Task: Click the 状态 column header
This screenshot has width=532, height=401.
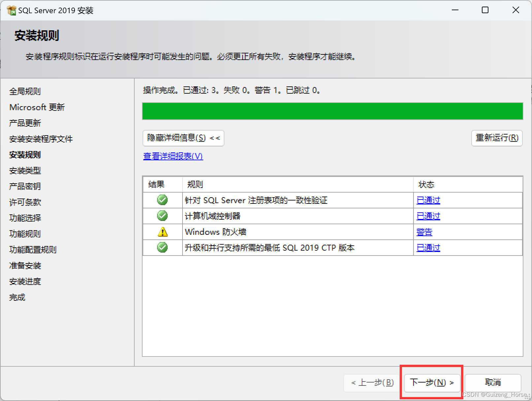Action: tap(468, 184)
